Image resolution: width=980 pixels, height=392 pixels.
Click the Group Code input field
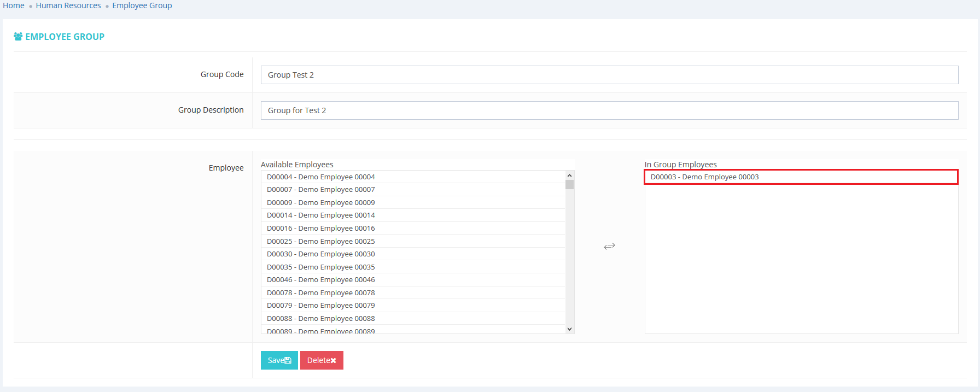pos(609,75)
